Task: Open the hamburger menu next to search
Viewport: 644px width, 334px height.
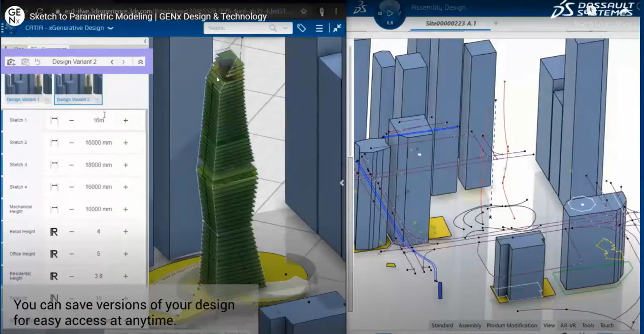Action: [319, 28]
